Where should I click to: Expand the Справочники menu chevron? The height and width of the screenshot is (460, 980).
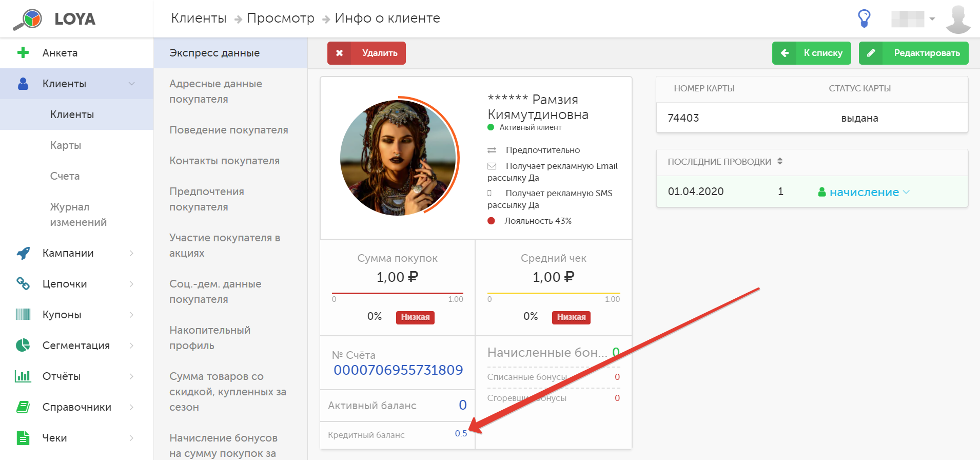click(132, 407)
